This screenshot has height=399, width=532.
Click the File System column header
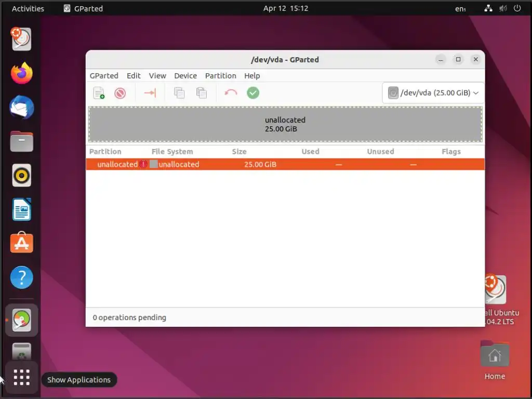point(172,151)
